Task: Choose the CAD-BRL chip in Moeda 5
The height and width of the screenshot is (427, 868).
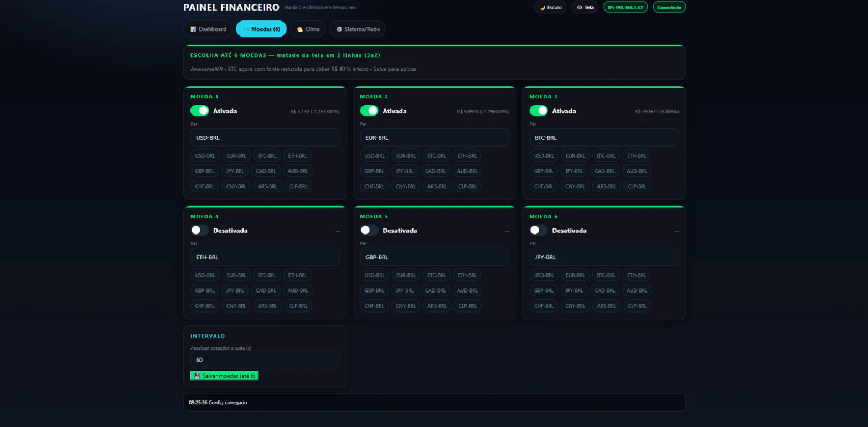Action: click(x=436, y=290)
